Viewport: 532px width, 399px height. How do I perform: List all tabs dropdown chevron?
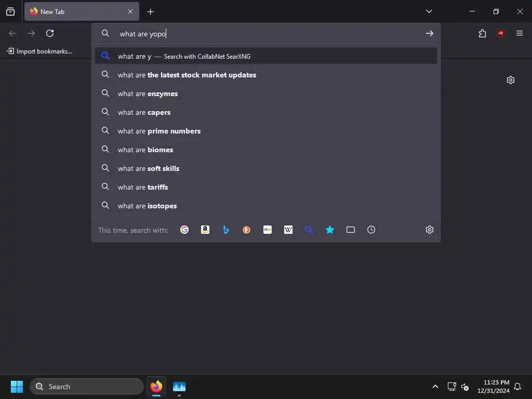point(429,11)
